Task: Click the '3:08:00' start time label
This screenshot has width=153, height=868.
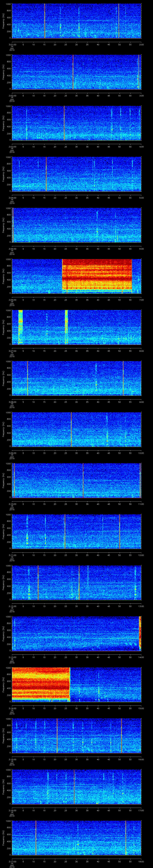Action: pyautogui.click(x=12, y=402)
